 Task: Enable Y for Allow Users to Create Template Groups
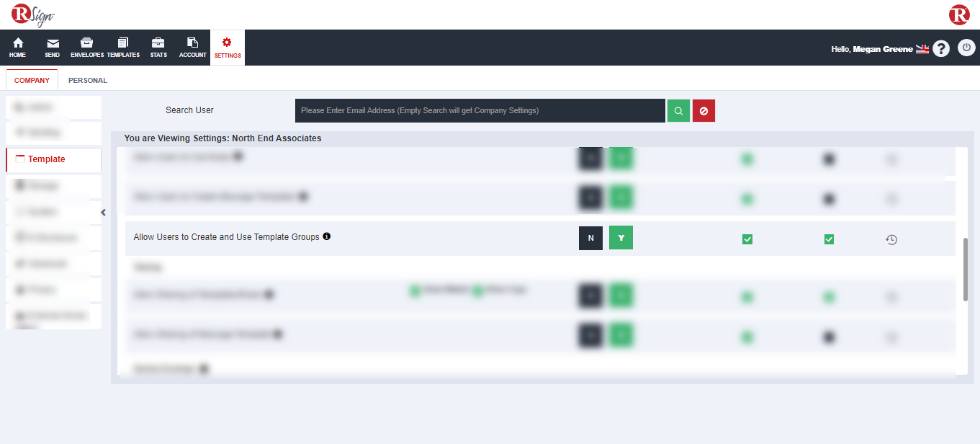pyautogui.click(x=621, y=238)
